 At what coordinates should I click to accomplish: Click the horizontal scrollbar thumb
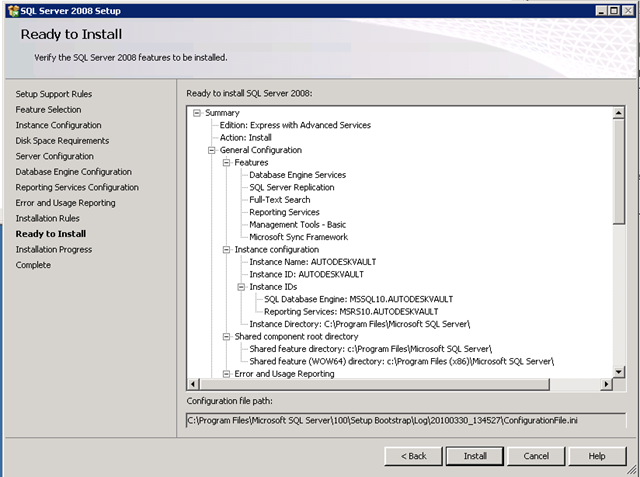coord(375,384)
